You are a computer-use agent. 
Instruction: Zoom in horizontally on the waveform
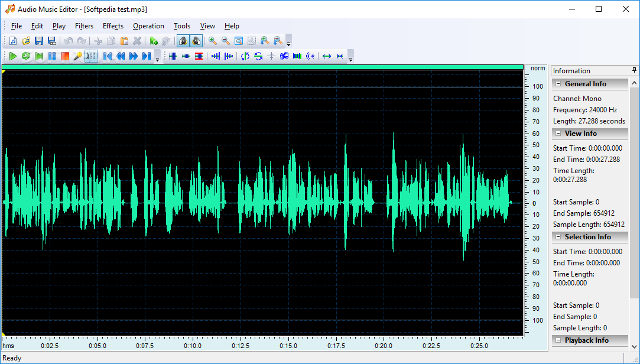point(212,41)
